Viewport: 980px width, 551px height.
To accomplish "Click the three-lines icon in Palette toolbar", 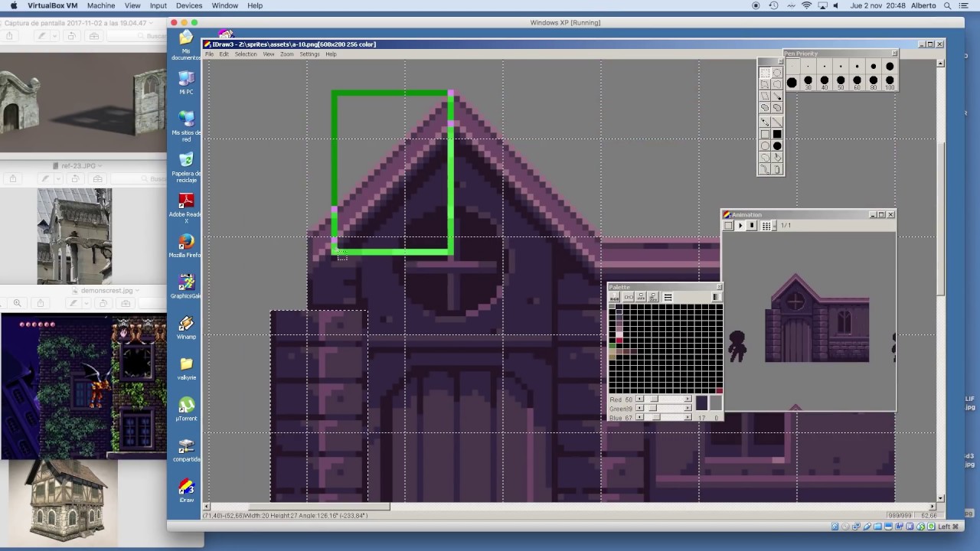I will [x=668, y=297].
